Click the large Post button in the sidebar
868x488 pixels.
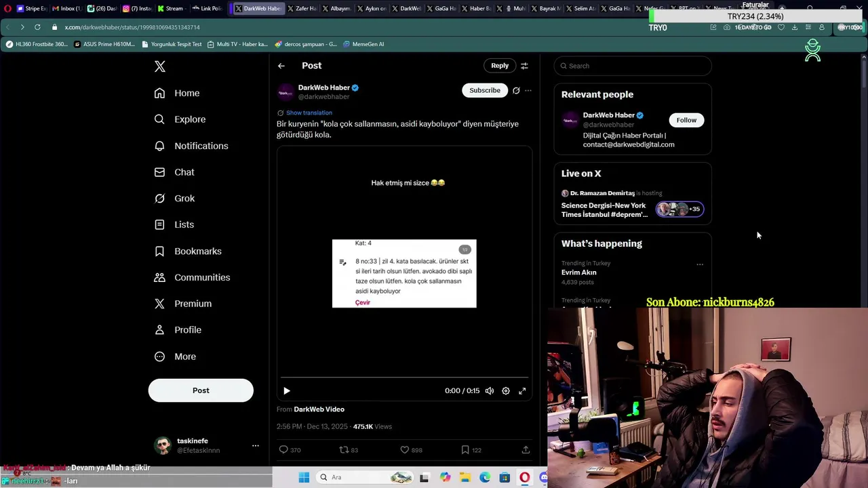tap(201, 390)
